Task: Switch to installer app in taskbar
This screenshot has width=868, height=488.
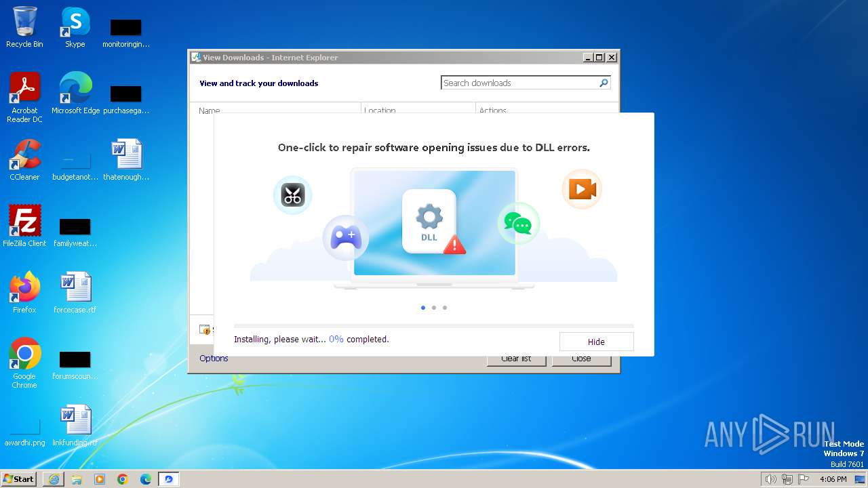Action: click(169, 479)
